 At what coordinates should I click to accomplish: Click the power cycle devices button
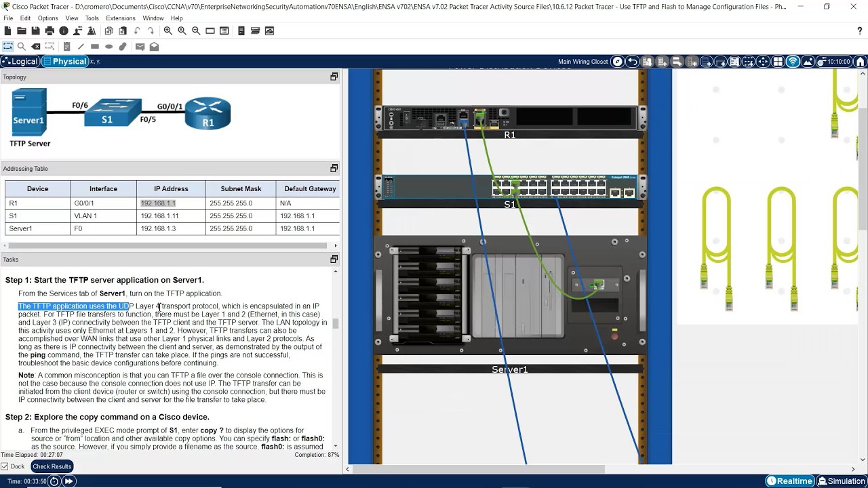(54, 481)
